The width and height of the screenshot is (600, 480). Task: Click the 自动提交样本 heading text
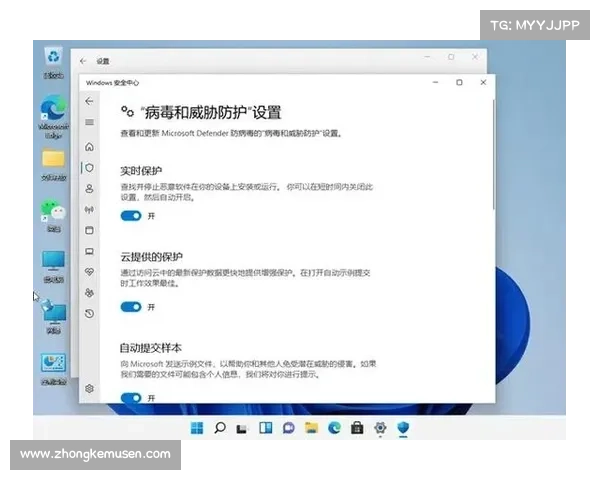(x=150, y=348)
